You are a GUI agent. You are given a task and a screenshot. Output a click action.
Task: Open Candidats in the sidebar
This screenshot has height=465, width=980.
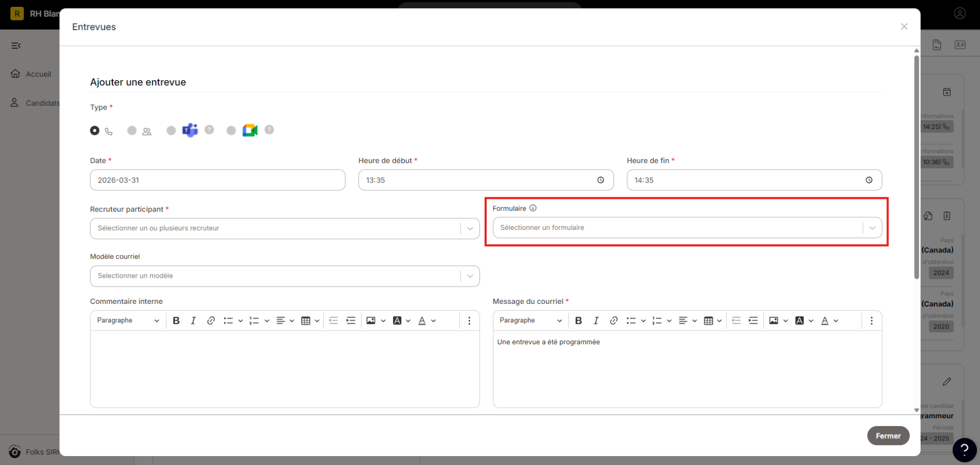pyautogui.click(x=35, y=103)
